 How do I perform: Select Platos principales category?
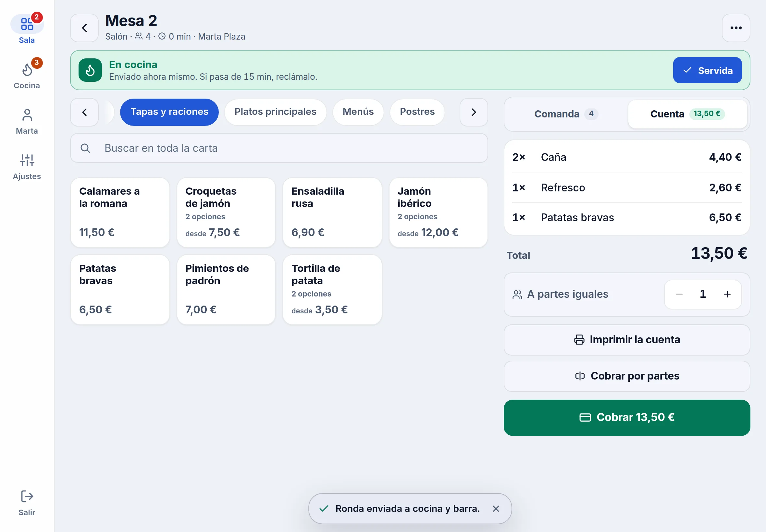click(x=275, y=112)
